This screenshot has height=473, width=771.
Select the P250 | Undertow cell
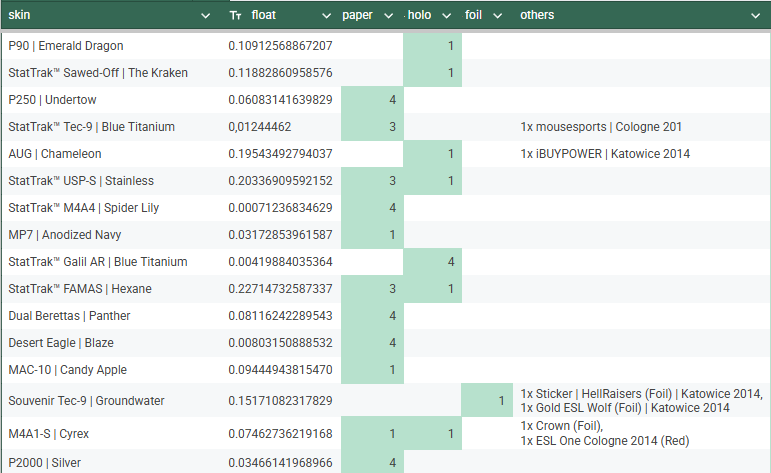pyautogui.click(x=113, y=100)
